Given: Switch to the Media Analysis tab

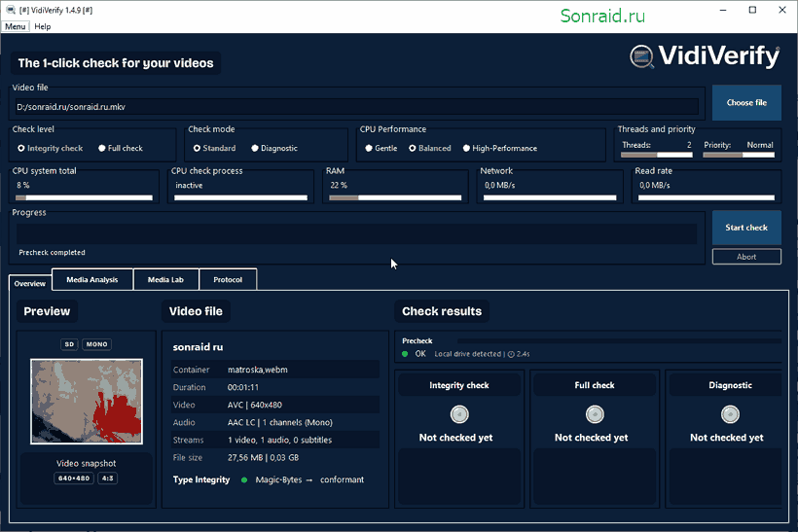Looking at the screenshot, I should 92,279.
